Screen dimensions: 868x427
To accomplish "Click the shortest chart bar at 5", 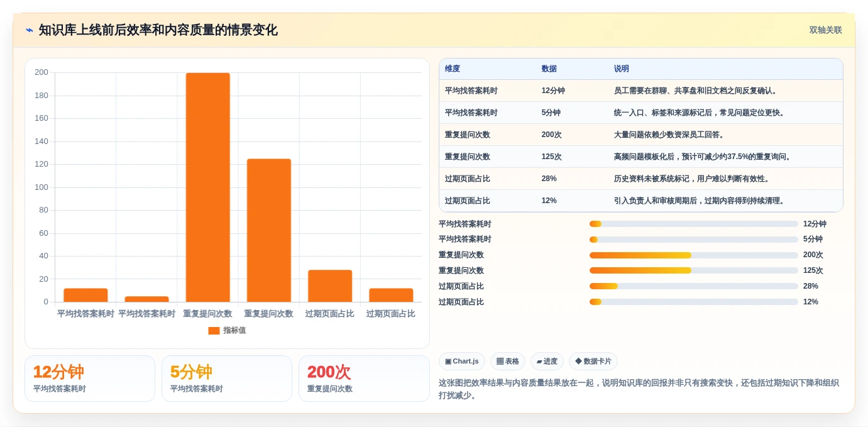I will 147,299.
